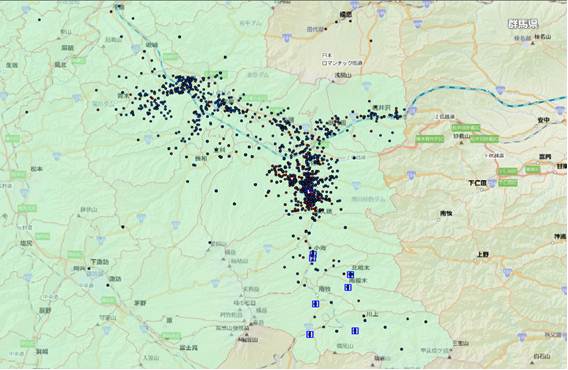The height and width of the screenshot is (370, 568).
Task: Select the 富士見 town label
Action: coord(189,348)
